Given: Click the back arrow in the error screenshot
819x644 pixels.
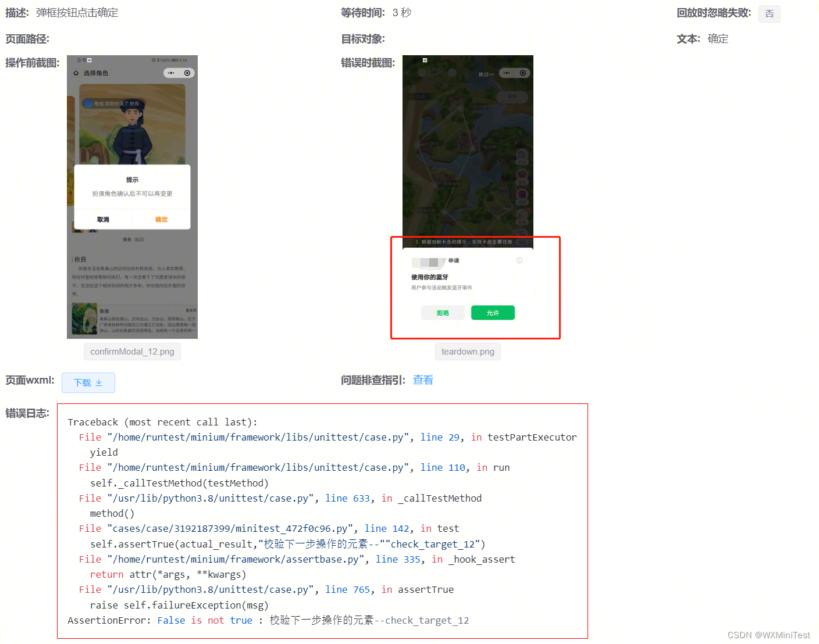Looking at the screenshot, I should point(408,73).
